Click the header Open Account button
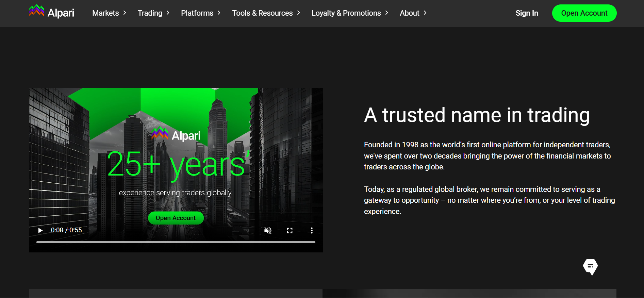The width and height of the screenshot is (644, 298). tap(584, 13)
